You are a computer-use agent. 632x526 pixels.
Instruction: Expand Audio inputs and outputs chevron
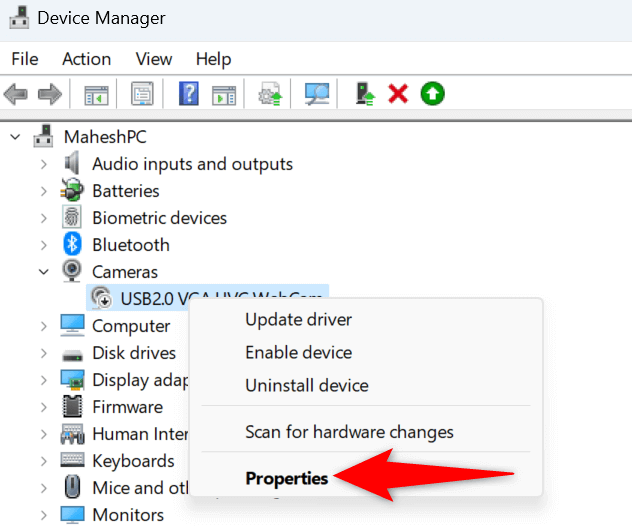[x=44, y=164]
